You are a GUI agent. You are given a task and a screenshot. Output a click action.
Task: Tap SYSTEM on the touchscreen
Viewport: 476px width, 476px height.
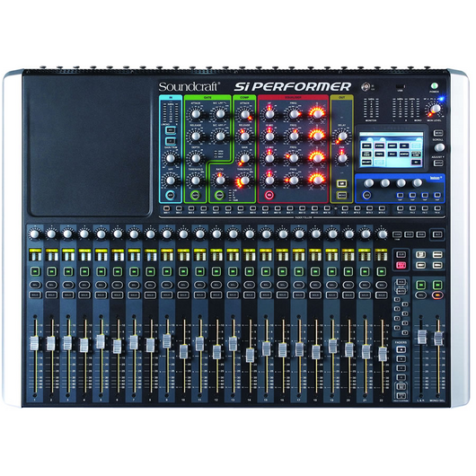click(x=379, y=145)
